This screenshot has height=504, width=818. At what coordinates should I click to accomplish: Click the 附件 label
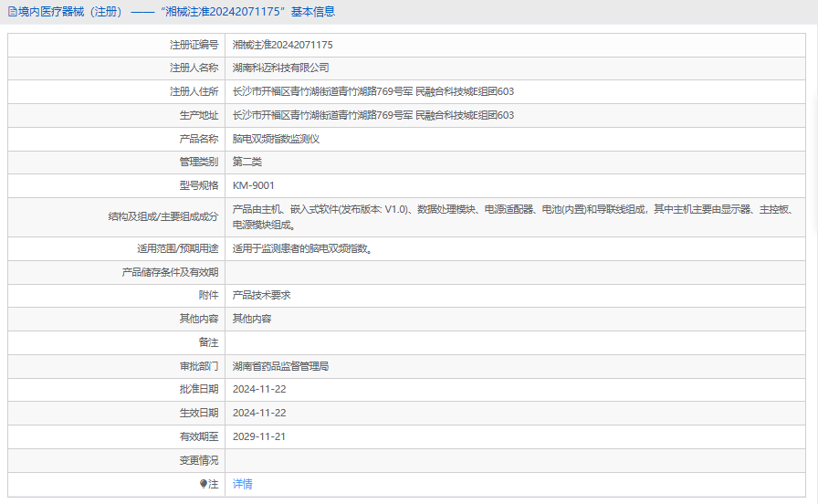(209, 295)
